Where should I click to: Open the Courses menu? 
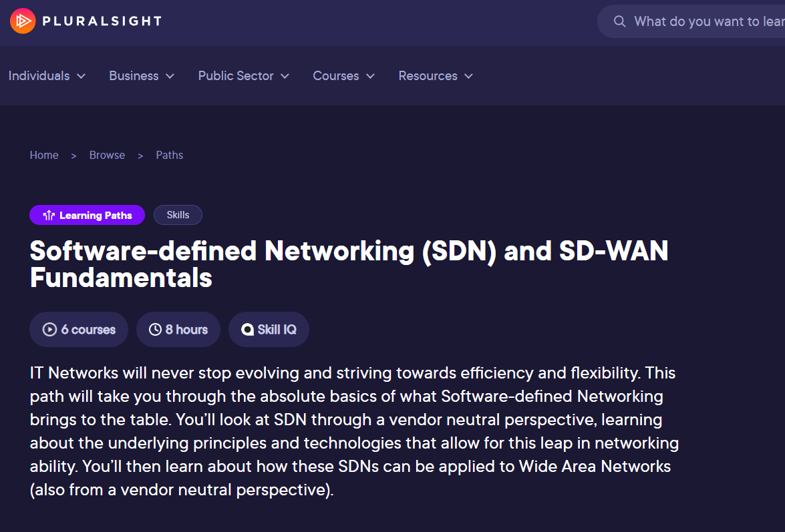[336, 76]
